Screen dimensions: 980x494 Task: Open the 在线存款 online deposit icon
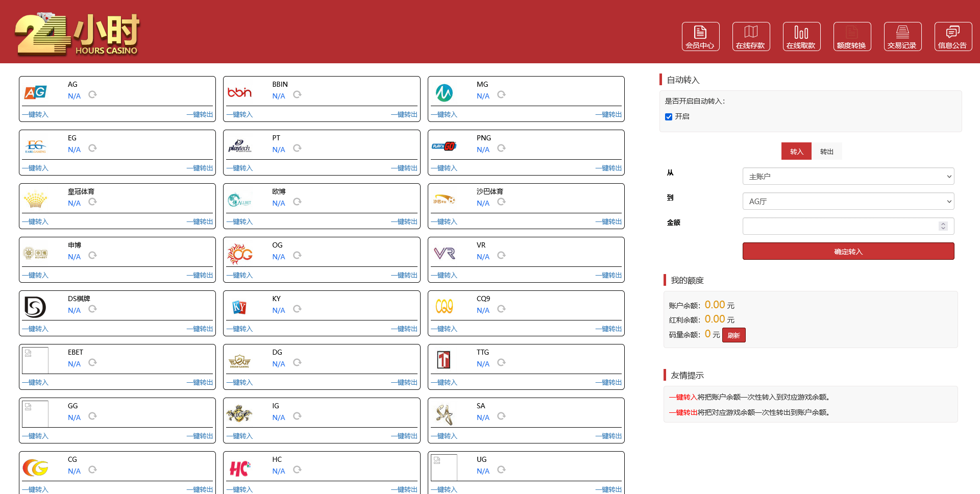pos(751,36)
